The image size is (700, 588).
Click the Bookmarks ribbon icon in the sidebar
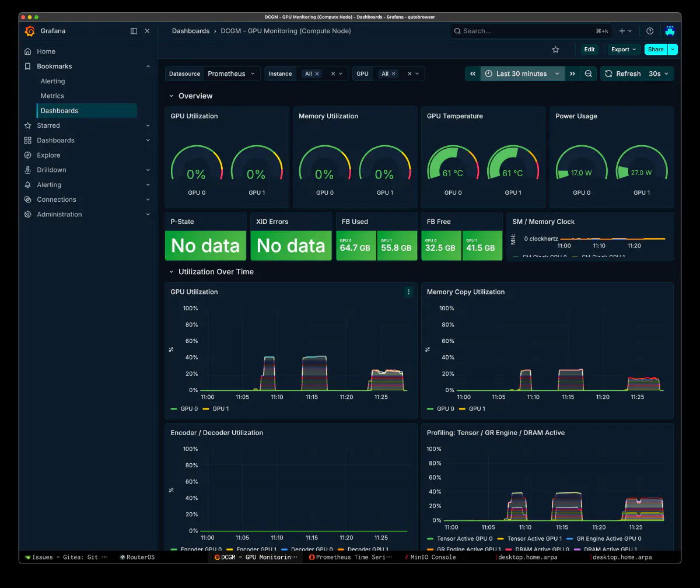click(x=27, y=66)
